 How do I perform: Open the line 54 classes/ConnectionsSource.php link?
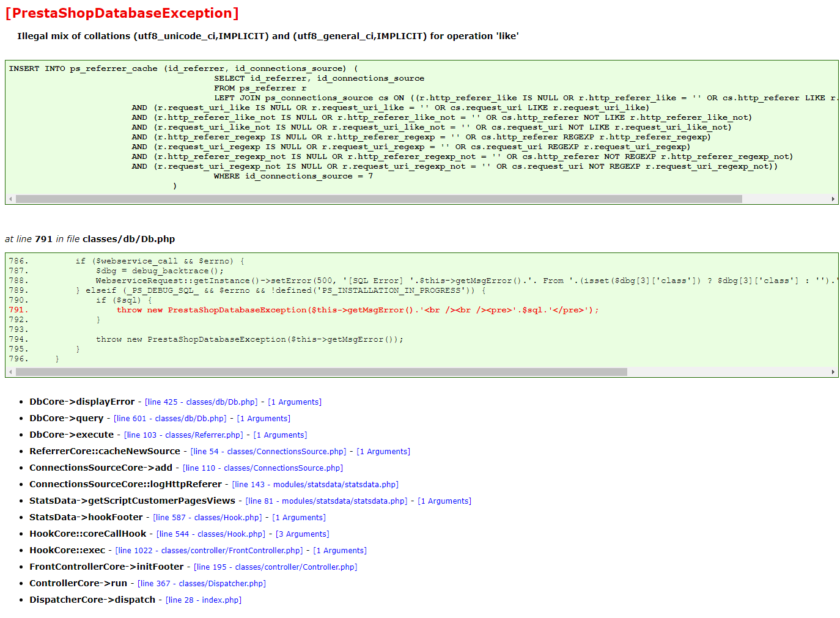tap(268, 452)
